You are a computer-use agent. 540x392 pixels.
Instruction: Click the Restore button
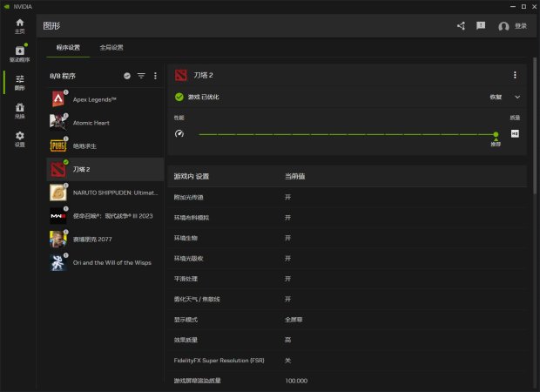tap(496, 98)
